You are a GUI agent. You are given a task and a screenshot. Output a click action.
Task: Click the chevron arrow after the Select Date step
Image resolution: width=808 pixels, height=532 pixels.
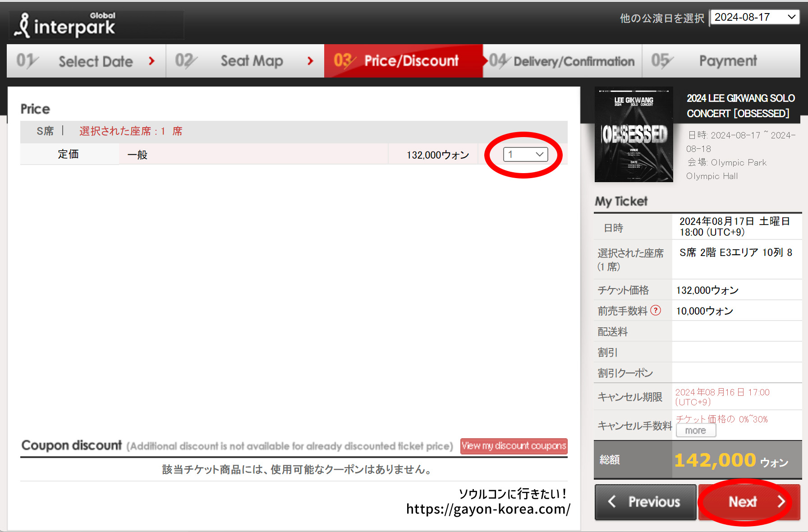coord(151,61)
